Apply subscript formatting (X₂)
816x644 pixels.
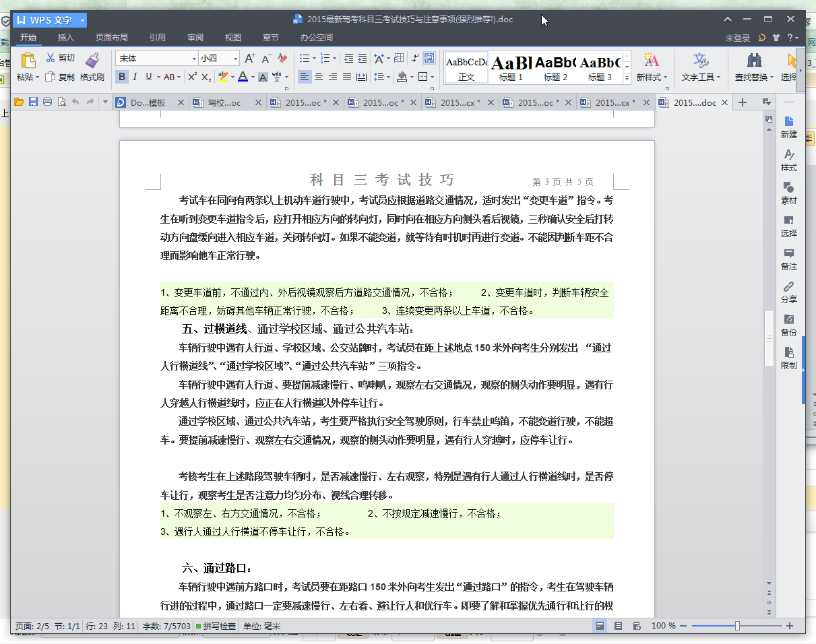[x=207, y=77]
